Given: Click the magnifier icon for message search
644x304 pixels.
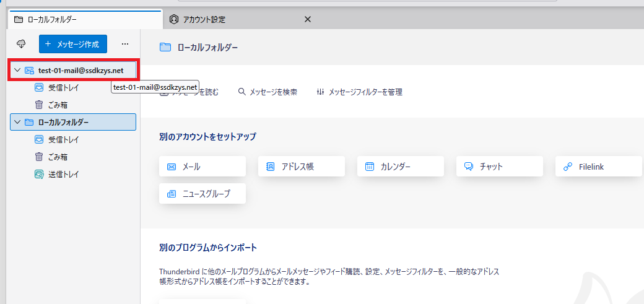Looking at the screenshot, I should click(242, 92).
